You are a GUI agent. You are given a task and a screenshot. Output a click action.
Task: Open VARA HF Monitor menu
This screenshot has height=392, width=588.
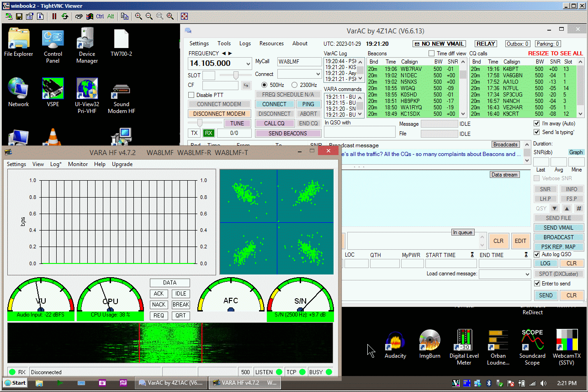[78, 164]
